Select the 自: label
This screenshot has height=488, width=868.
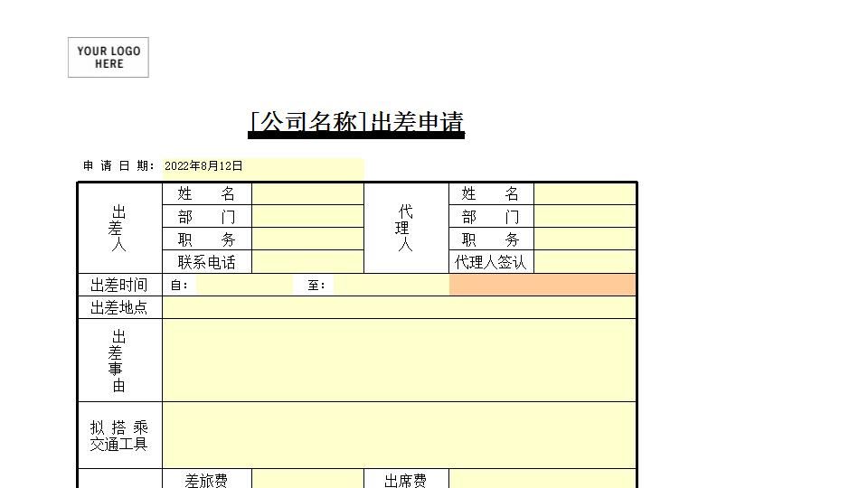click(179, 286)
